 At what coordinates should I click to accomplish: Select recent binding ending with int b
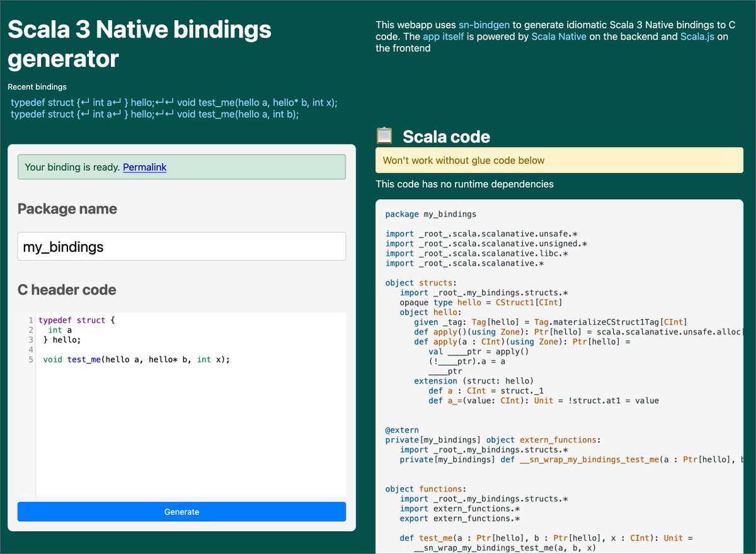154,114
